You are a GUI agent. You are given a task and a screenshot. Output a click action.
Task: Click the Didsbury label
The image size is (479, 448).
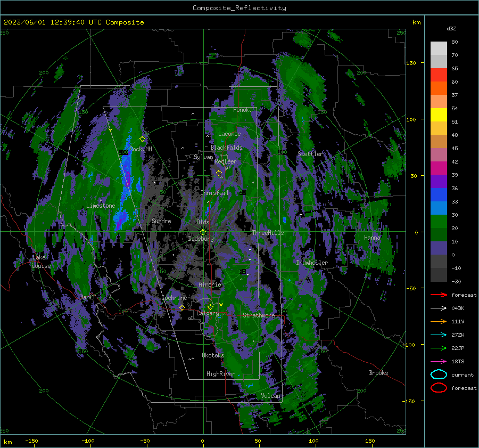pyautogui.click(x=201, y=239)
